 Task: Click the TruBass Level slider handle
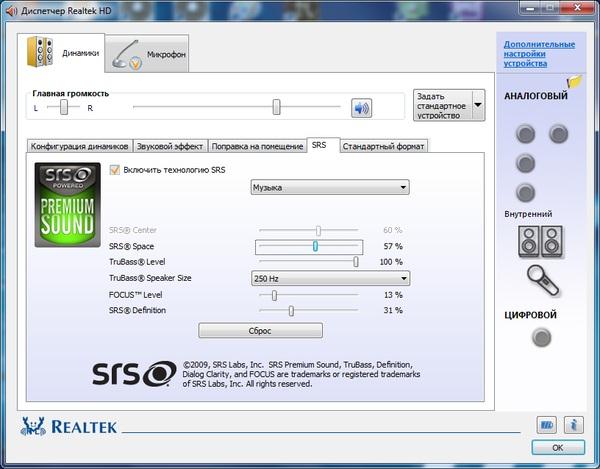[356, 262]
